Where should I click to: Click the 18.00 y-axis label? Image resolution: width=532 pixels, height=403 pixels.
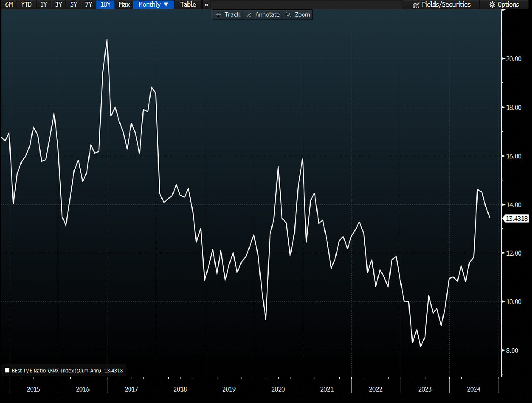click(x=513, y=107)
